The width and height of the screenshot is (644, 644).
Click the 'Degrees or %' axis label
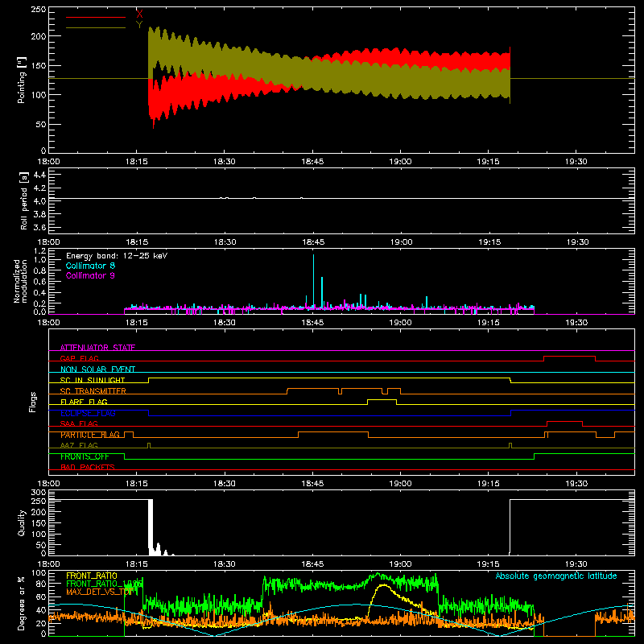tap(22, 603)
